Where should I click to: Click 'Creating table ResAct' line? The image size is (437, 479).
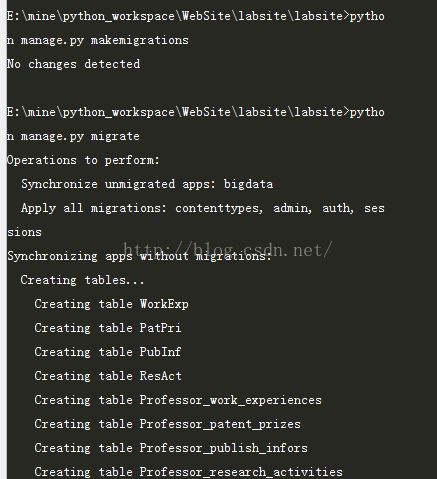[108, 376]
